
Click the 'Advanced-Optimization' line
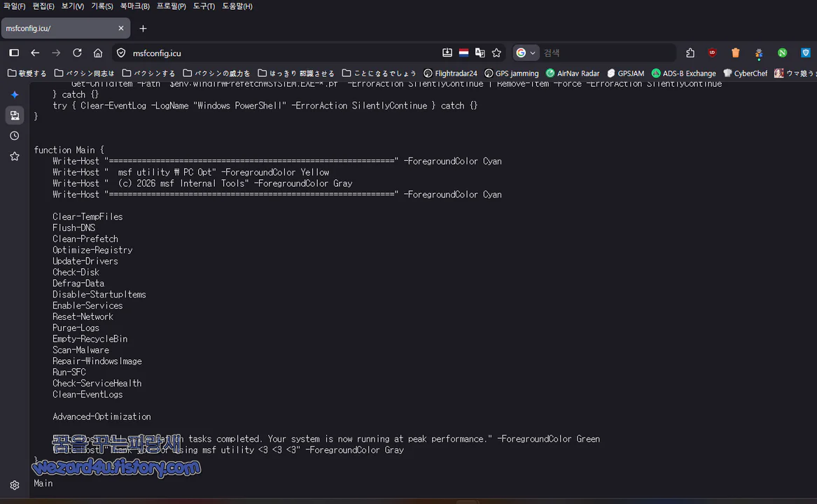coord(102,417)
